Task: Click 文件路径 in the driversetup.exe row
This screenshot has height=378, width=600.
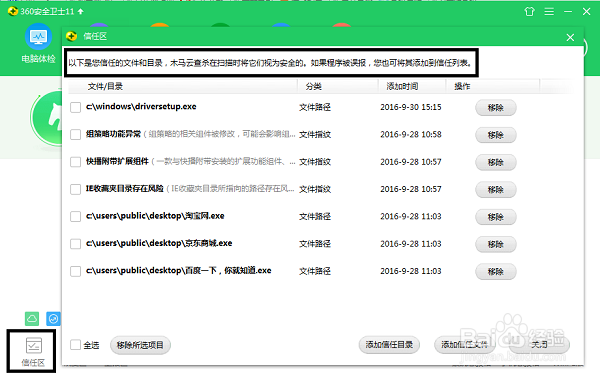Action: 315,108
